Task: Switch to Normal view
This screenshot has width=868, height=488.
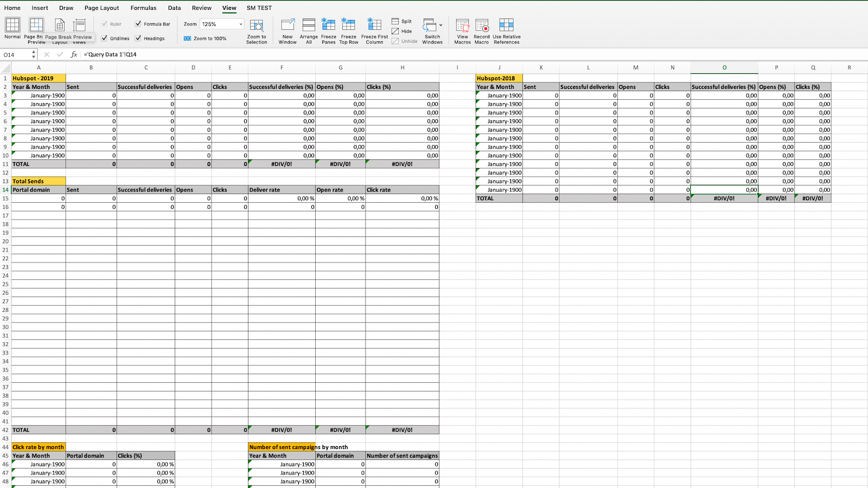Action: (x=12, y=28)
